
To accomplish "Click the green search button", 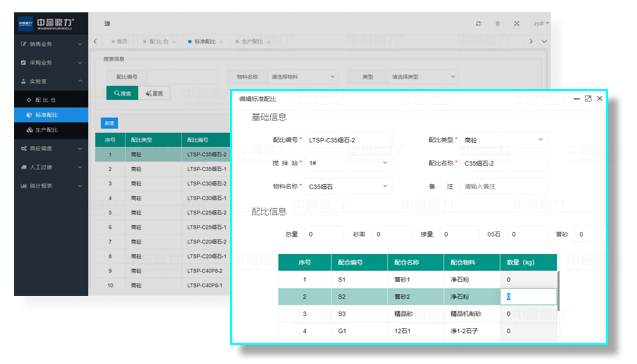I will click(122, 93).
